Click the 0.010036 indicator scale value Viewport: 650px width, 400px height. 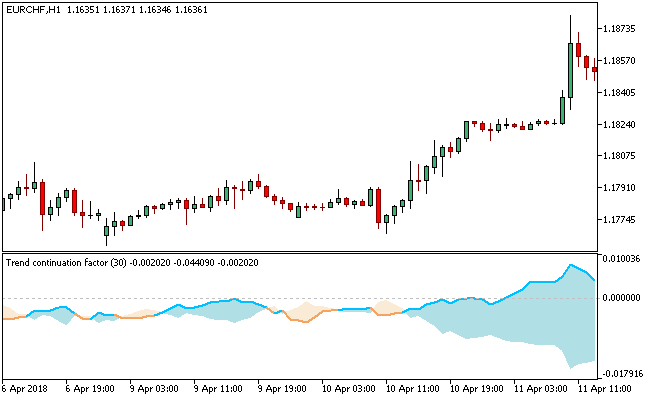[x=624, y=259]
